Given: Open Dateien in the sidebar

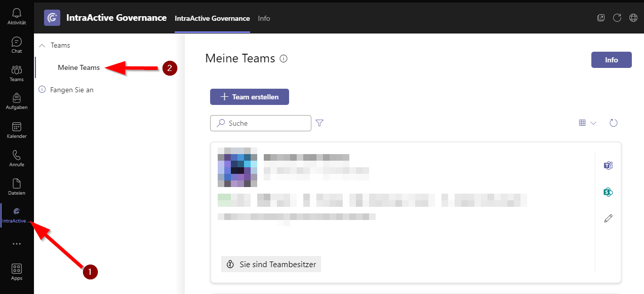Looking at the screenshot, I should (17, 187).
